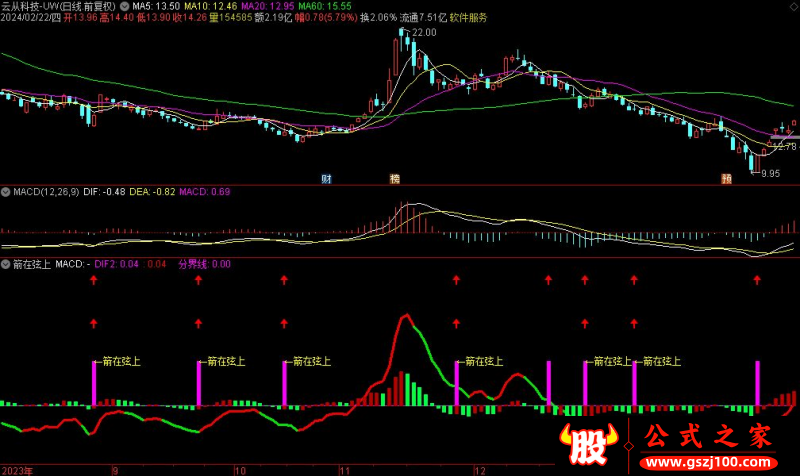800x476 pixels.
Task: Click month 12 on the time axis
Action: tap(480, 470)
